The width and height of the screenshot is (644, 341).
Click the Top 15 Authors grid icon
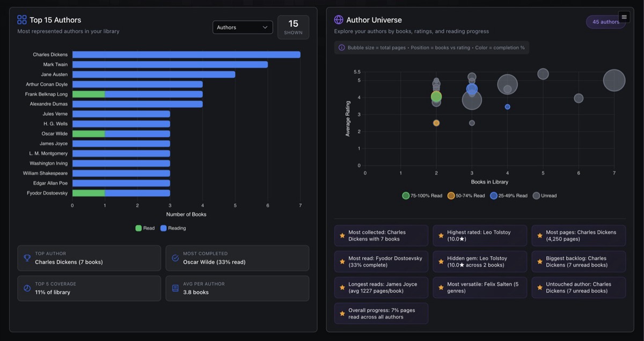(x=22, y=20)
